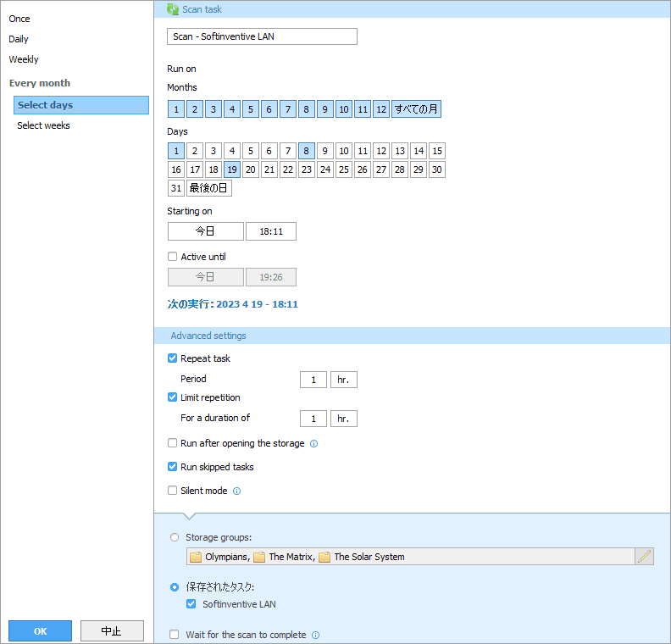Switch to the Weekly schedule option
This screenshot has height=644, width=671.
(x=24, y=59)
